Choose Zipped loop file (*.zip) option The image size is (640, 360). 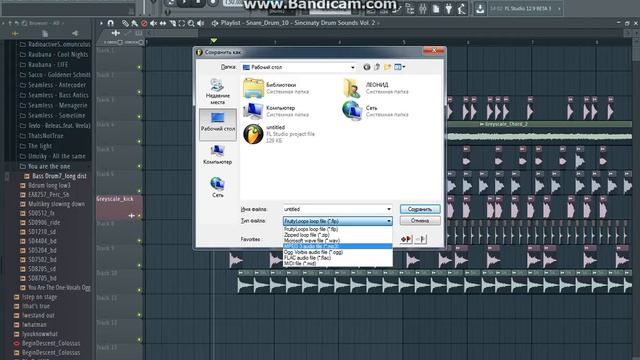tap(338, 235)
